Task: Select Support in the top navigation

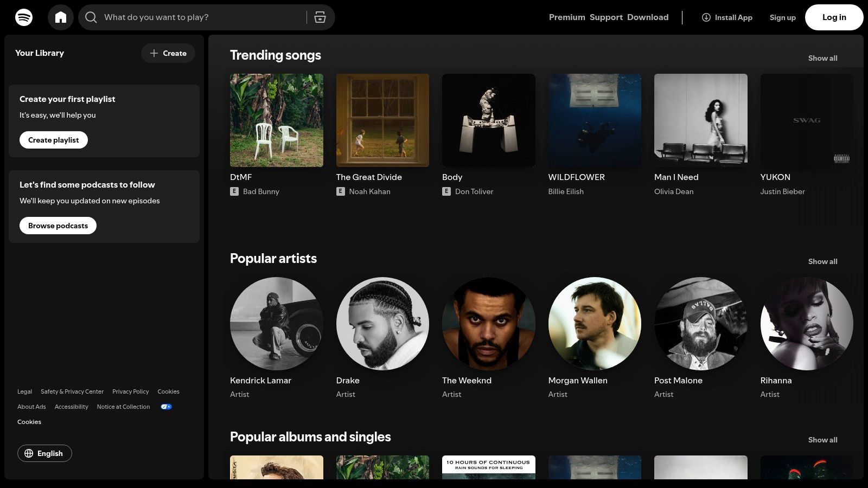Action: click(x=606, y=17)
